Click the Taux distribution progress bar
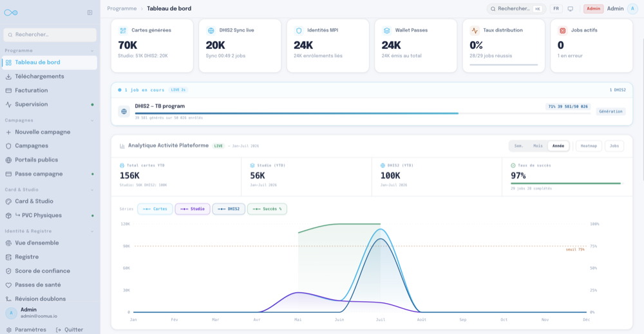The height and width of the screenshot is (334, 644). (x=504, y=65)
